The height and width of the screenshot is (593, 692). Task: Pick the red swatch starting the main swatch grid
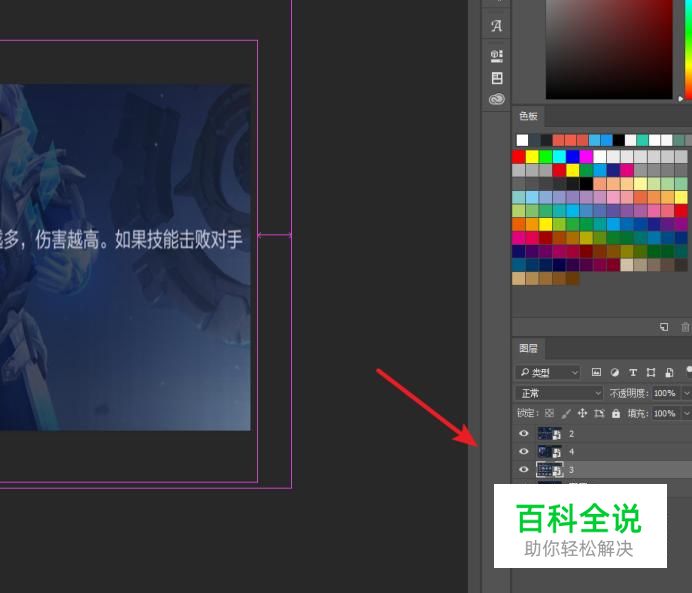coord(519,157)
